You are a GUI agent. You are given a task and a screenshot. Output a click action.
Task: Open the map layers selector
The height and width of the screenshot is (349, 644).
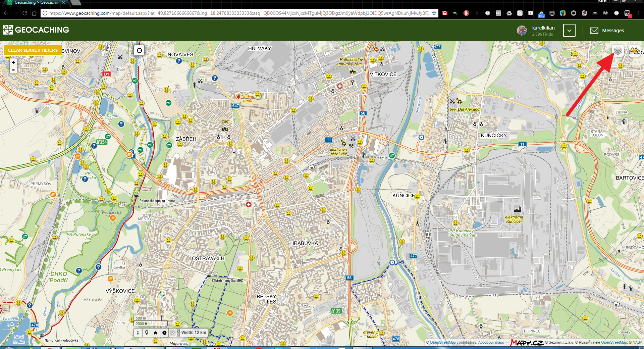pos(618,51)
